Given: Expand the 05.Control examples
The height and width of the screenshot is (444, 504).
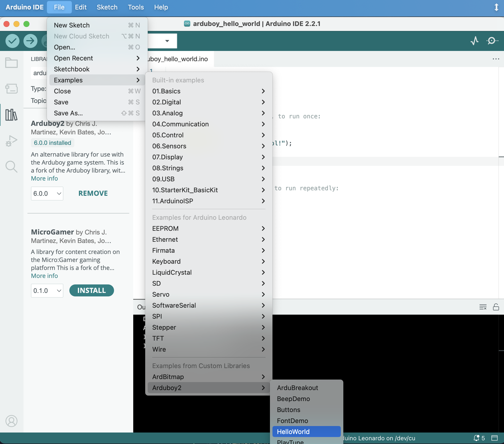Looking at the screenshot, I should (x=209, y=135).
